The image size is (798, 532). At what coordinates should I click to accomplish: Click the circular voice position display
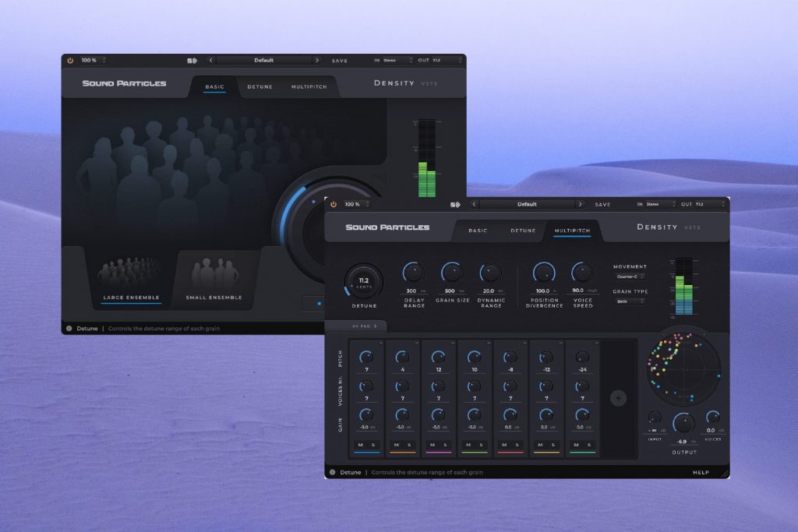[683, 368]
